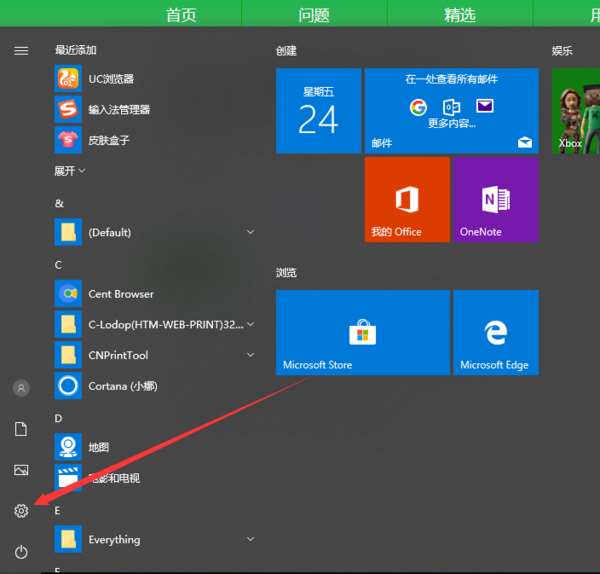The width and height of the screenshot is (600, 574).
Task: Open the Pictures sidebar icon
Action: [21, 470]
